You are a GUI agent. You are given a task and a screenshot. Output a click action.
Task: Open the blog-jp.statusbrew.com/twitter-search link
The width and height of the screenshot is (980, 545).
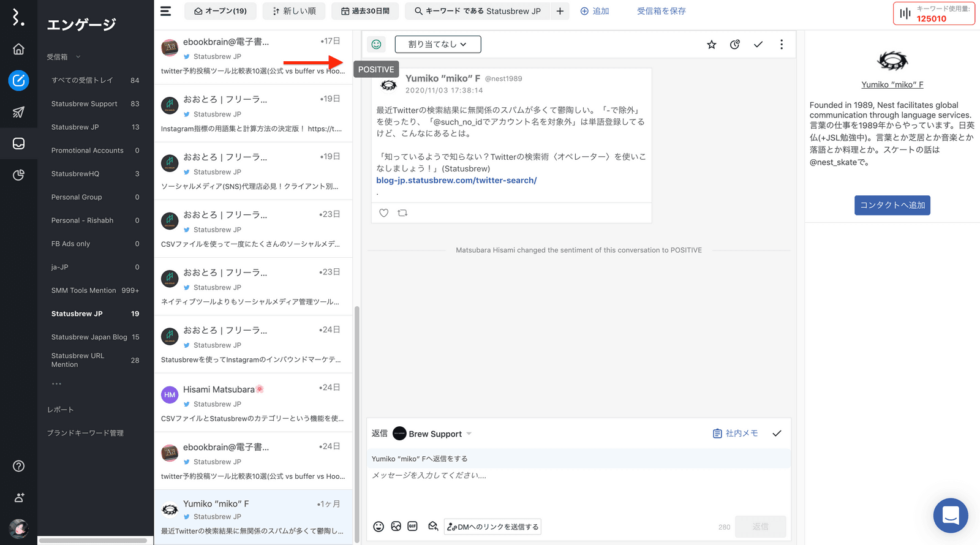(456, 180)
